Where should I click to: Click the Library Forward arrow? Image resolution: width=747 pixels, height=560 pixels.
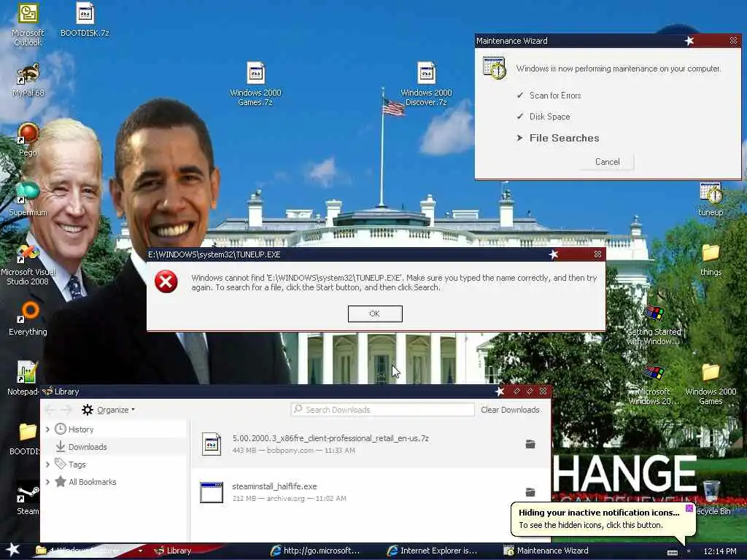[x=66, y=410]
